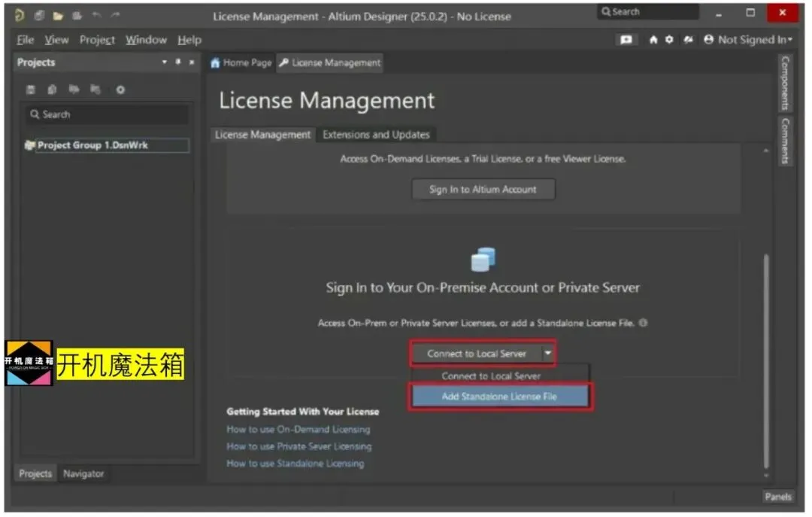Open the File menu

(x=25, y=40)
